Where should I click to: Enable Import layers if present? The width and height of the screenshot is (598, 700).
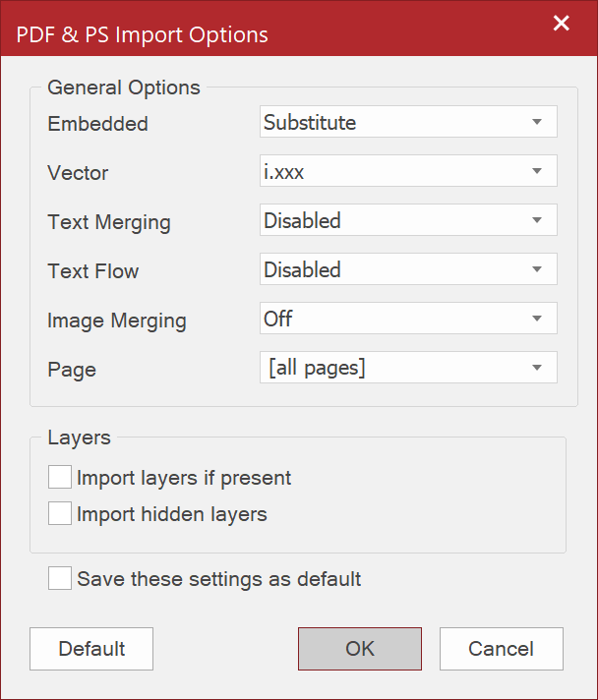click(x=61, y=478)
